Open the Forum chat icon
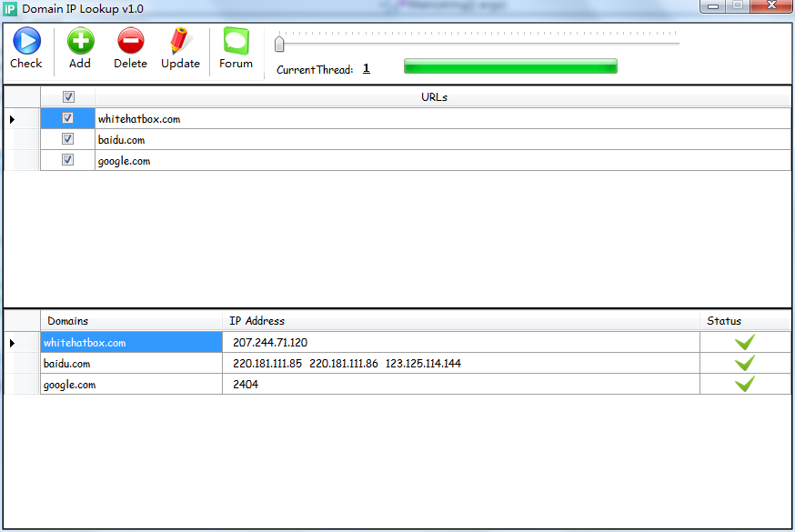Screen dimensions: 795x532 pos(236,41)
